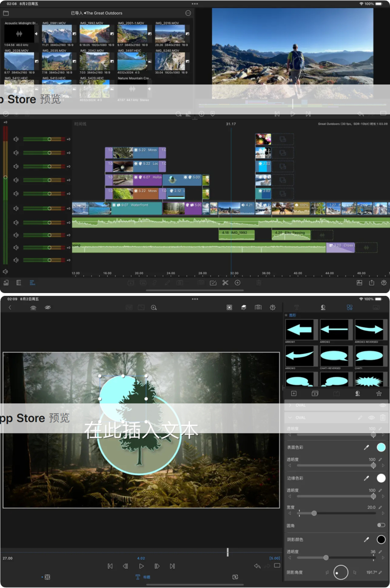Click the import-style icon at timeline bottom left
The height and width of the screenshot is (588, 390).
(6, 283)
